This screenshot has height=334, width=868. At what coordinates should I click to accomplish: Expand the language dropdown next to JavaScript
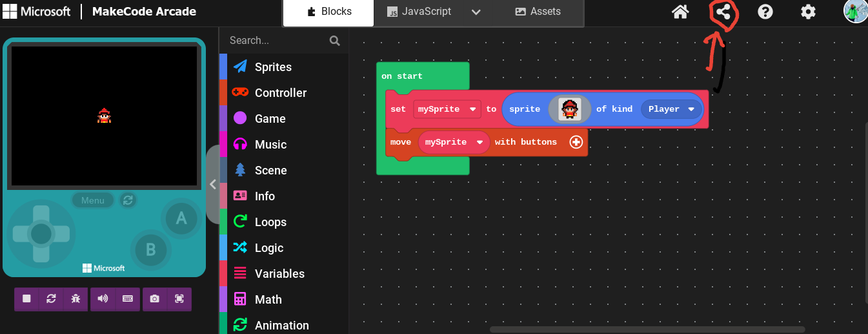tap(476, 12)
